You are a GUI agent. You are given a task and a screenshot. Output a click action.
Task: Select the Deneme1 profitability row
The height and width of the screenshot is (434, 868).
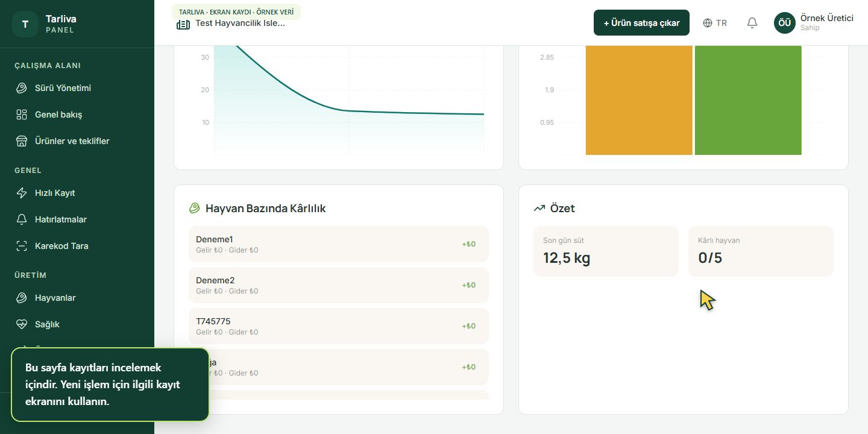[x=339, y=244]
